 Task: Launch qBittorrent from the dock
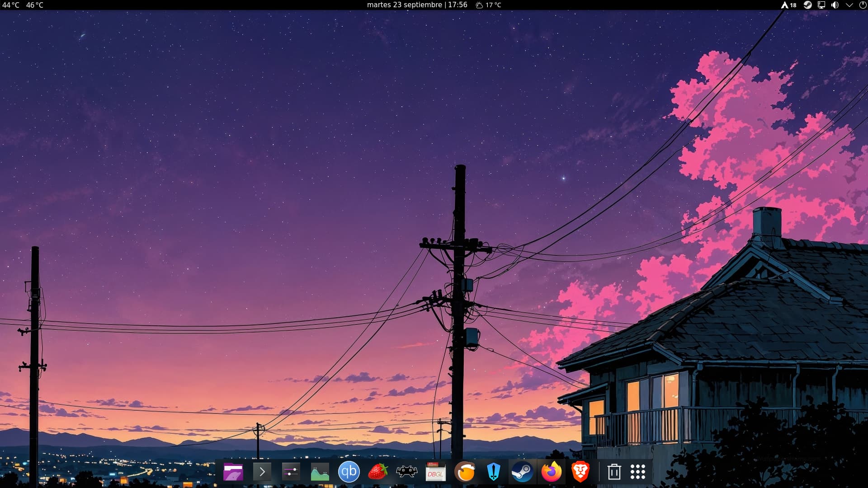pyautogui.click(x=349, y=472)
